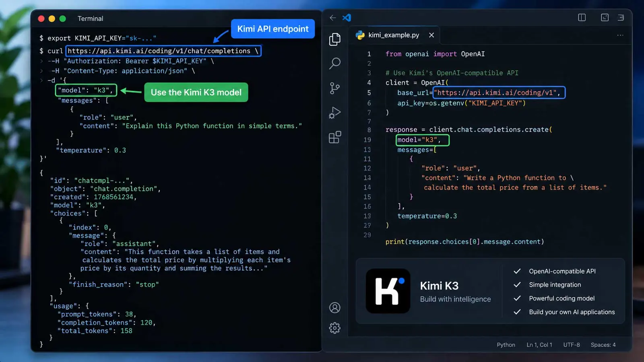This screenshot has width=644, height=362.
Task: Click the Python file icon on tab
Action: 360,35
